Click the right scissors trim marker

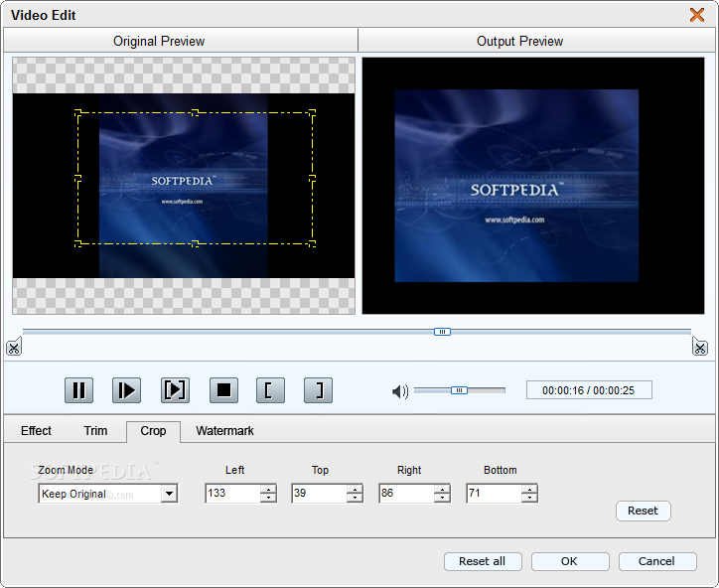click(700, 347)
